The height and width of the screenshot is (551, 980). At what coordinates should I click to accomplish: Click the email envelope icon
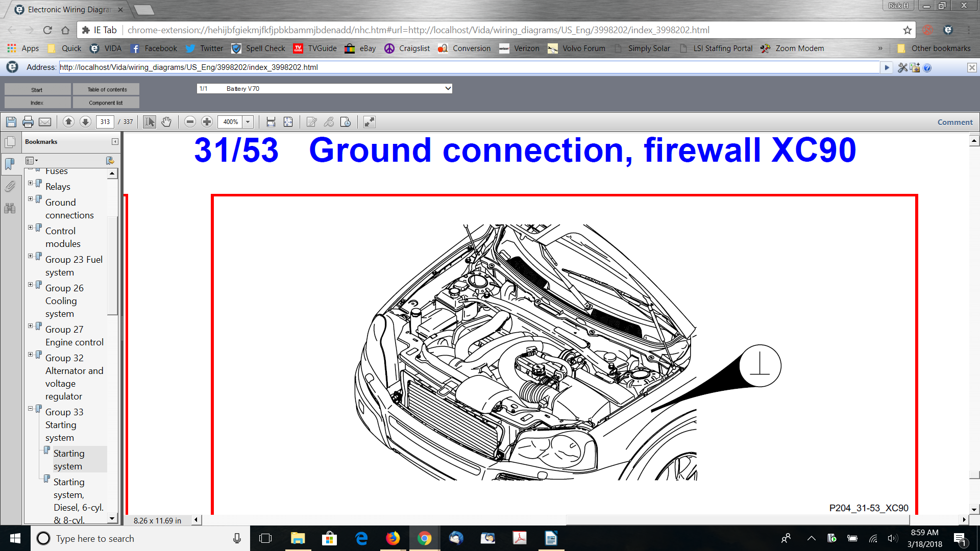45,122
